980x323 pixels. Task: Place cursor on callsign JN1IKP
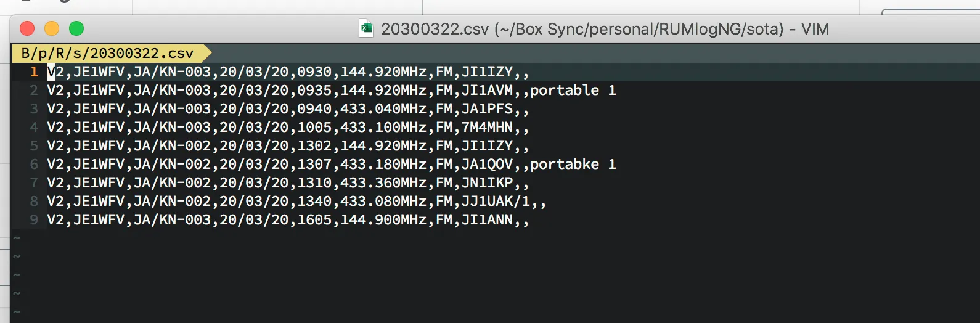(x=487, y=182)
